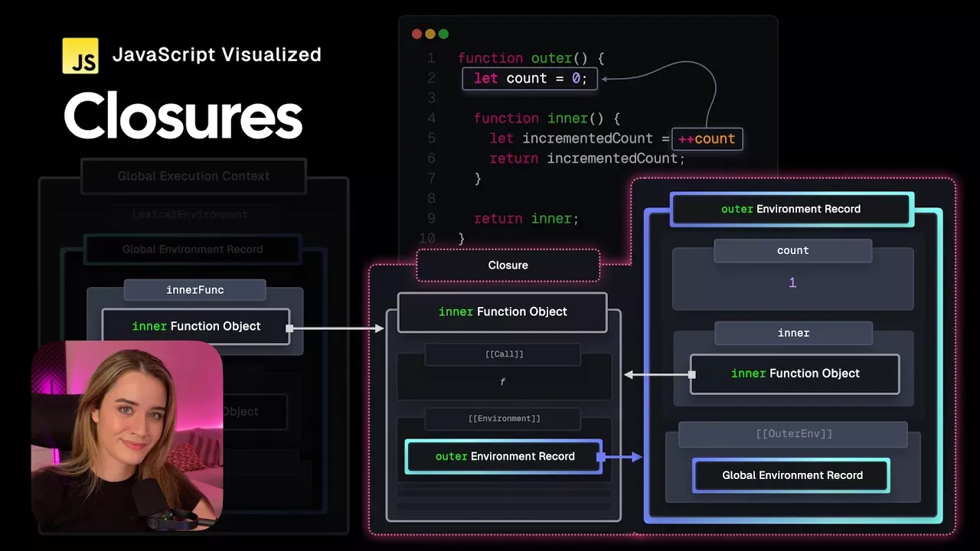Click the green window dot in code editor

(443, 34)
